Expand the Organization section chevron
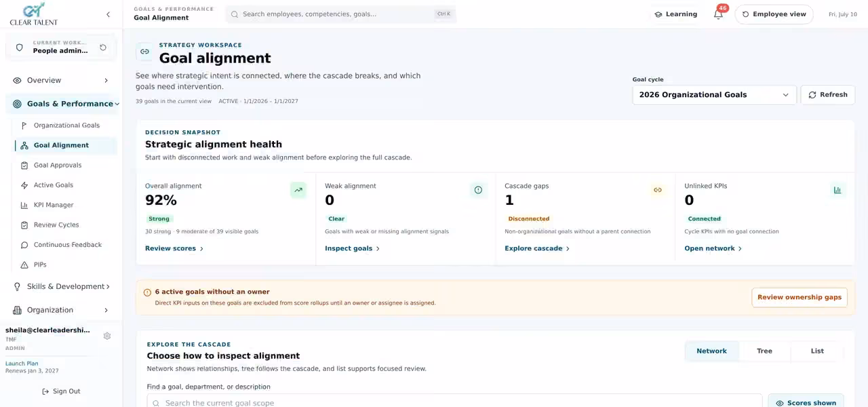The image size is (868, 407). [106, 310]
